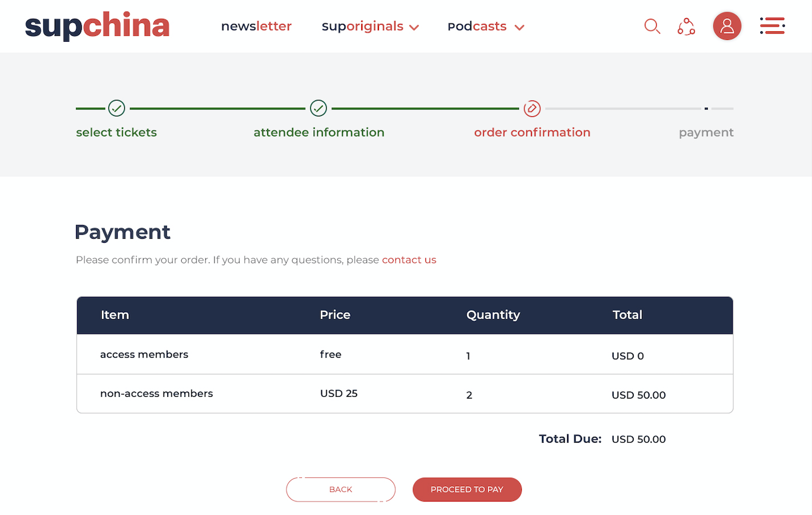Select the non-access members table row
This screenshot has height=515, width=812.
coord(405,394)
